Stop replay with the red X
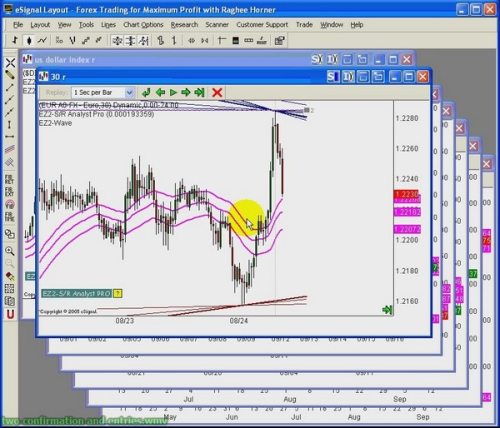The height and width of the screenshot is (428, 500). [x=217, y=92]
